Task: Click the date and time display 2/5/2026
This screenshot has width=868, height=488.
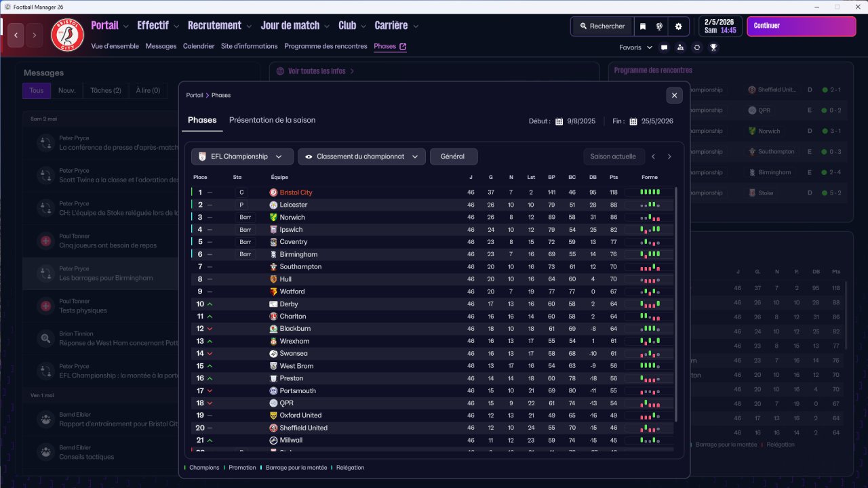Action: [720, 26]
